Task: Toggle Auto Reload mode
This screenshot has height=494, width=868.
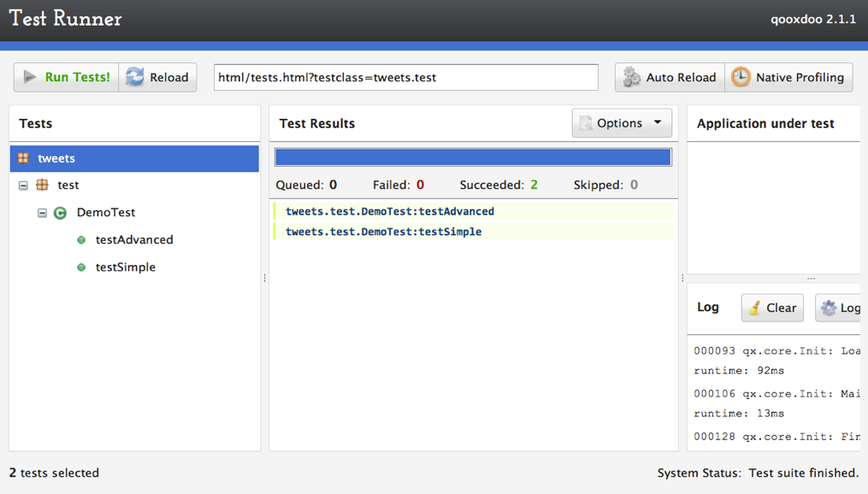Action: click(x=669, y=77)
